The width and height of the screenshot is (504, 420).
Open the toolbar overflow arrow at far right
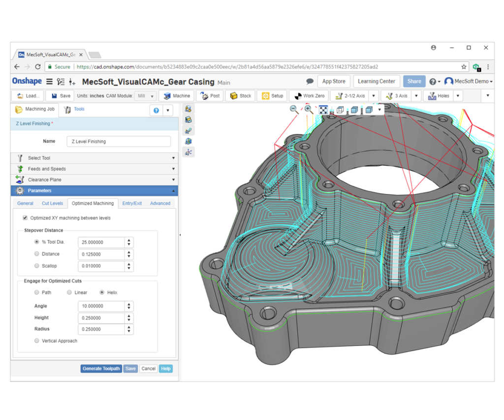(488, 96)
